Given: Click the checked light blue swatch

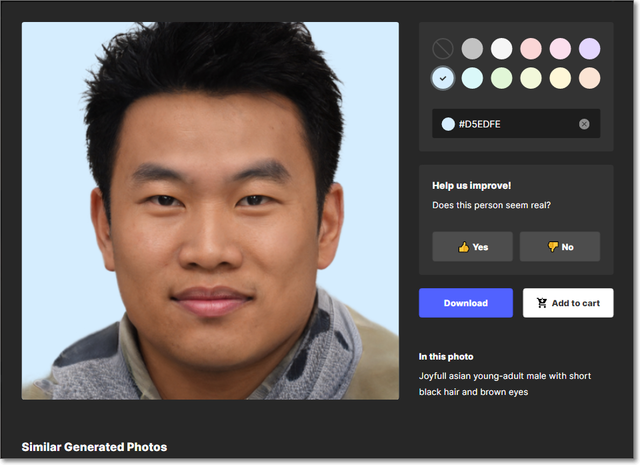Looking at the screenshot, I should 443,77.
